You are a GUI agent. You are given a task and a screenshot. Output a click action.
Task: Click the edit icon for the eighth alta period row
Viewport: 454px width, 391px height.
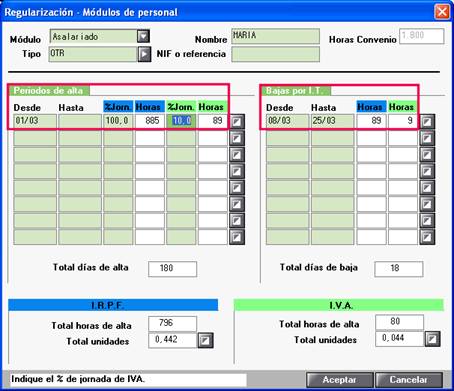237,237
